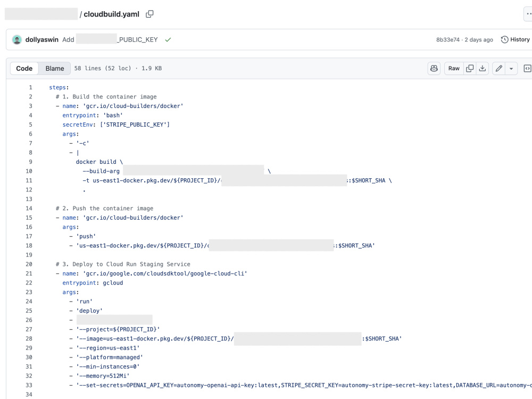Click the 'steps:' key on line 1
Viewport: 532px width, 399px height.
coord(59,88)
